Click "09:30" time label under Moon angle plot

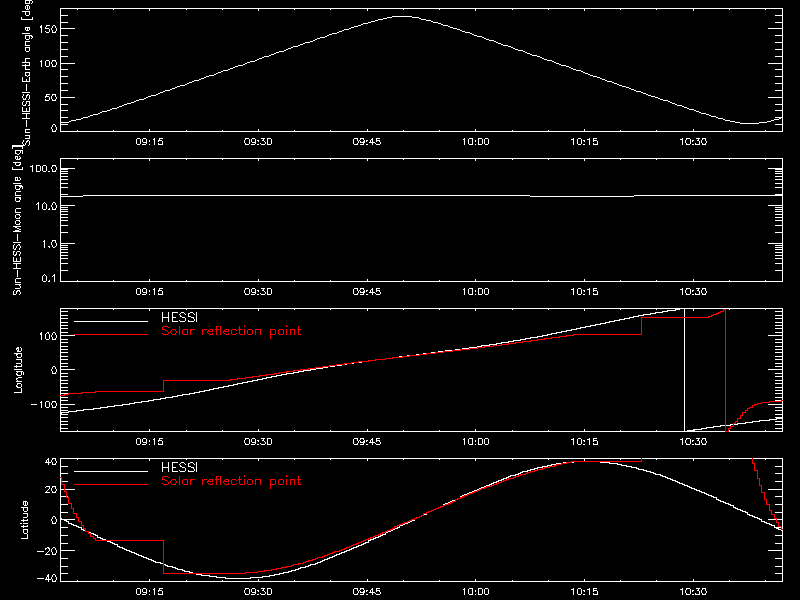point(258,292)
